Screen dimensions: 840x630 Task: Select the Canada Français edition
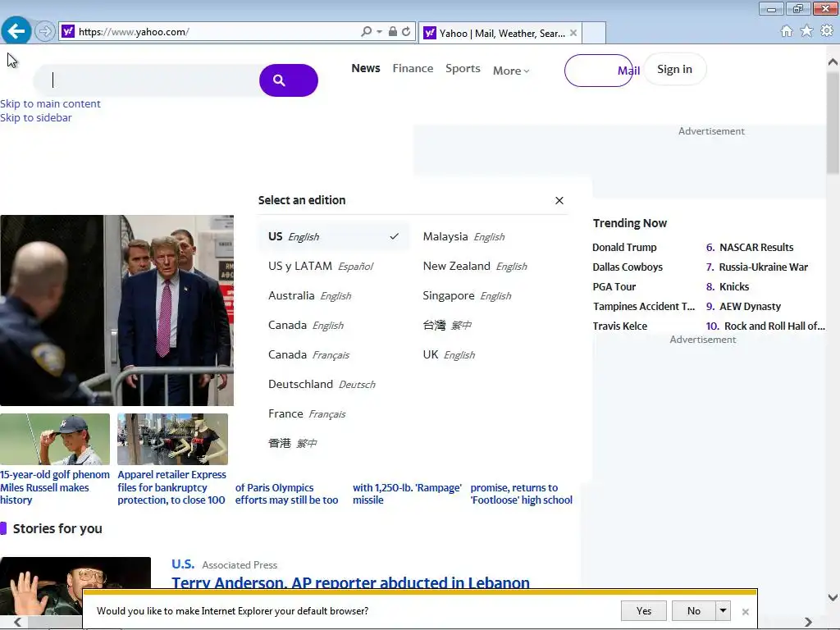coord(308,354)
